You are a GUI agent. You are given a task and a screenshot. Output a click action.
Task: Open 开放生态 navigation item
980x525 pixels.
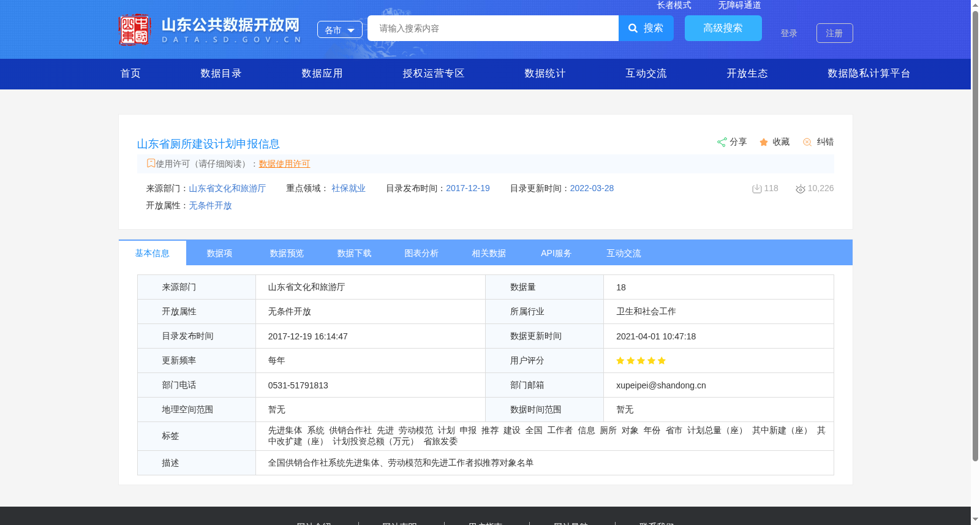pos(747,74)
